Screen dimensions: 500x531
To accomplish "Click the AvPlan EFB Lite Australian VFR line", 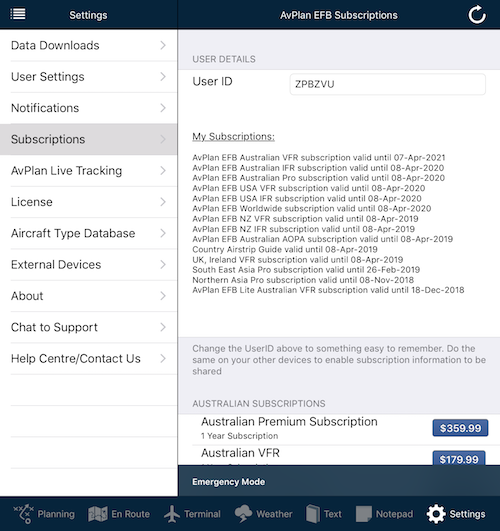I will 328,290.
